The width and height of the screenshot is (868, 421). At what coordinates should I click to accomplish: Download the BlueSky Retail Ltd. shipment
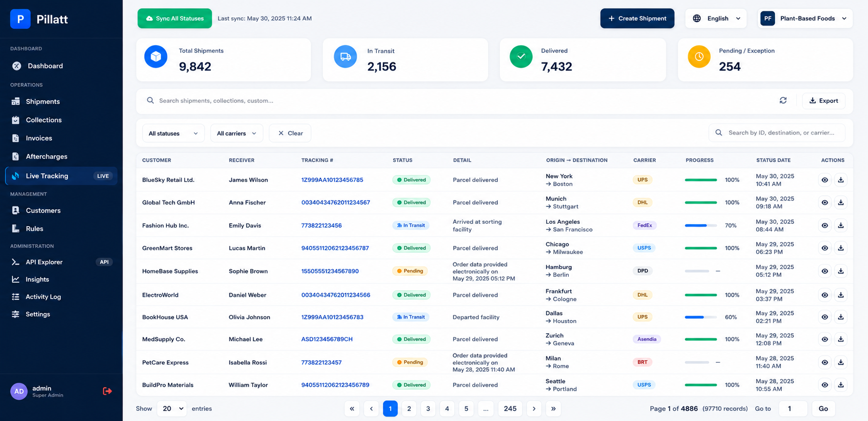(x=841, y=180)
